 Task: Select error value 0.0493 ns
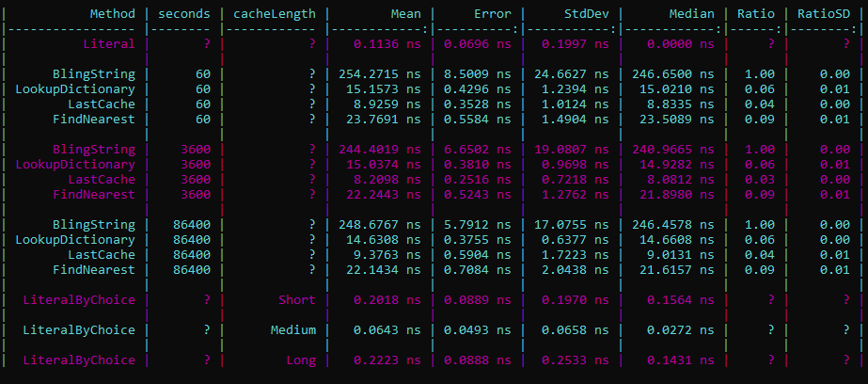[x=477, y=329]
